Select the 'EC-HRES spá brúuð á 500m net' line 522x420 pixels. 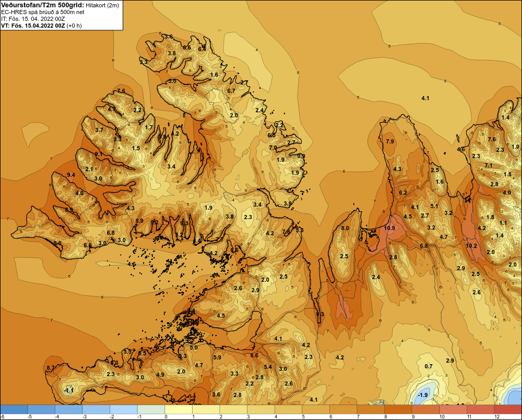click(43, 12)
